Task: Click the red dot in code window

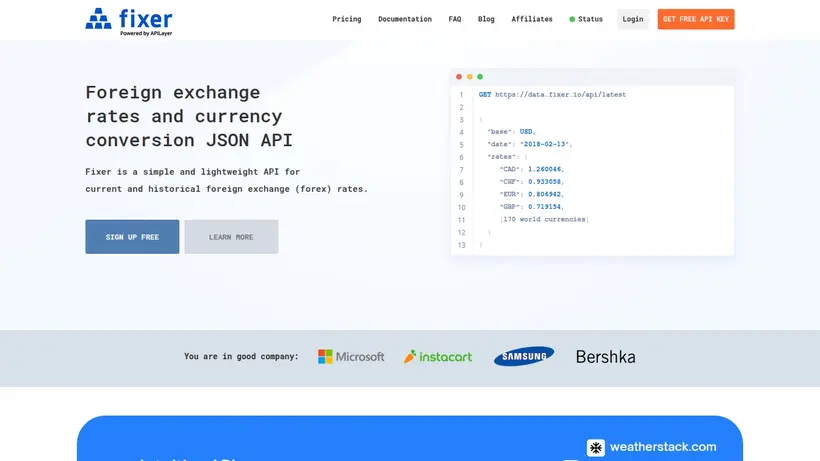Action: [x=459, y=77]
